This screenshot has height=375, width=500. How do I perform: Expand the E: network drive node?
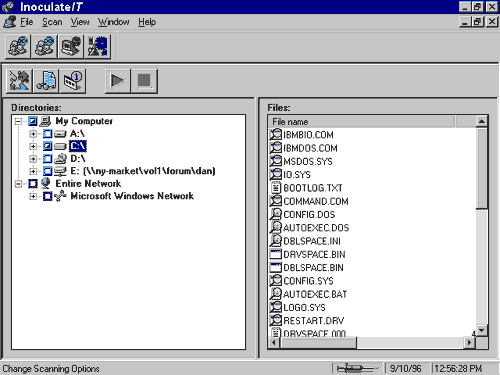click(x=33, y=171)
